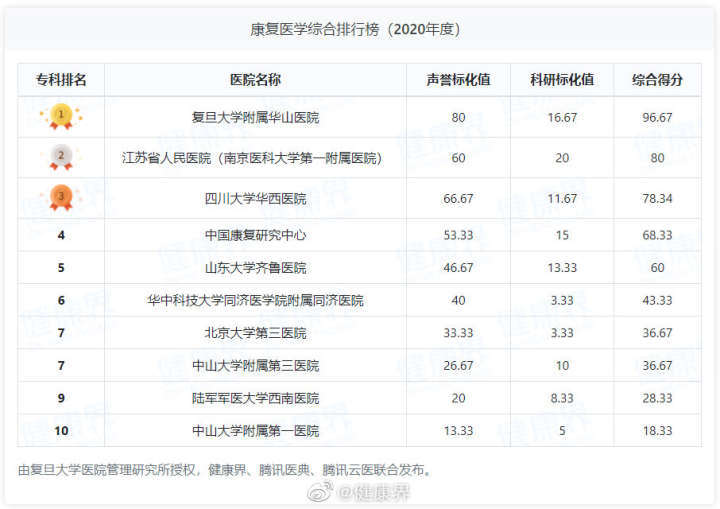
Task: Click rank number 6
Action: click(x=61, y=300)
